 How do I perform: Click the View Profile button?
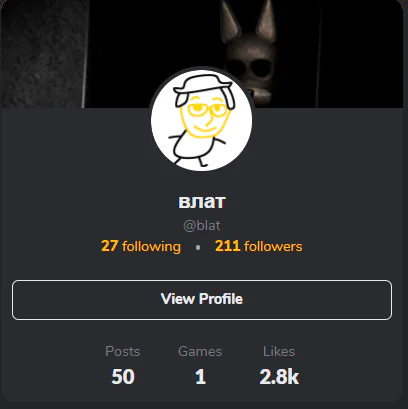(x=202, y=300)
